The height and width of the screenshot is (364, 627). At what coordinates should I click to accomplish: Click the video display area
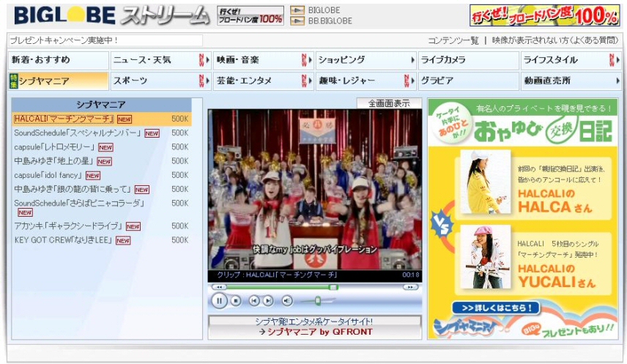(x=315, y=190)
